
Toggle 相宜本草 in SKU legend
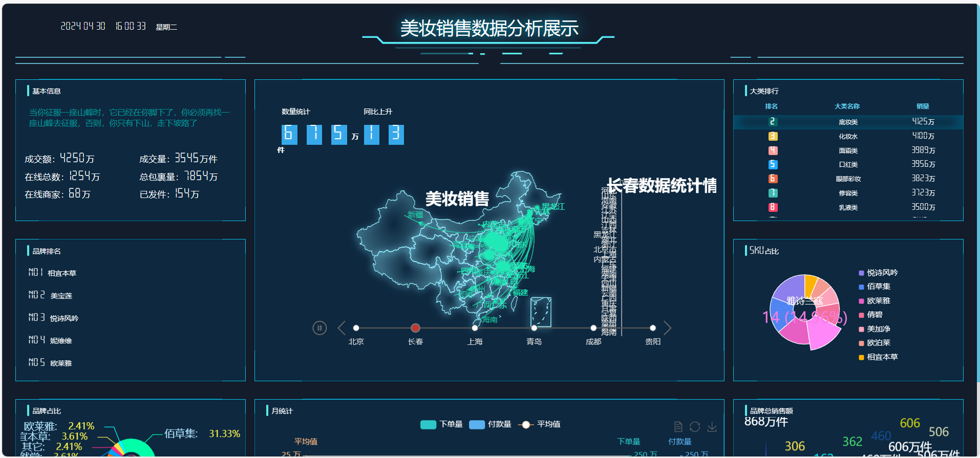click(878, 357)
